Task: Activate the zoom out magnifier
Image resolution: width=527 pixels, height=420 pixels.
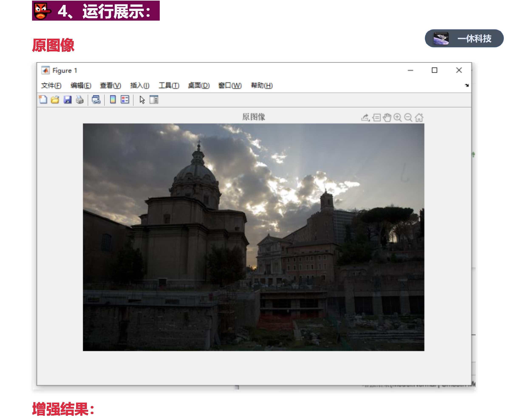Action: click(x=408, y=117)
